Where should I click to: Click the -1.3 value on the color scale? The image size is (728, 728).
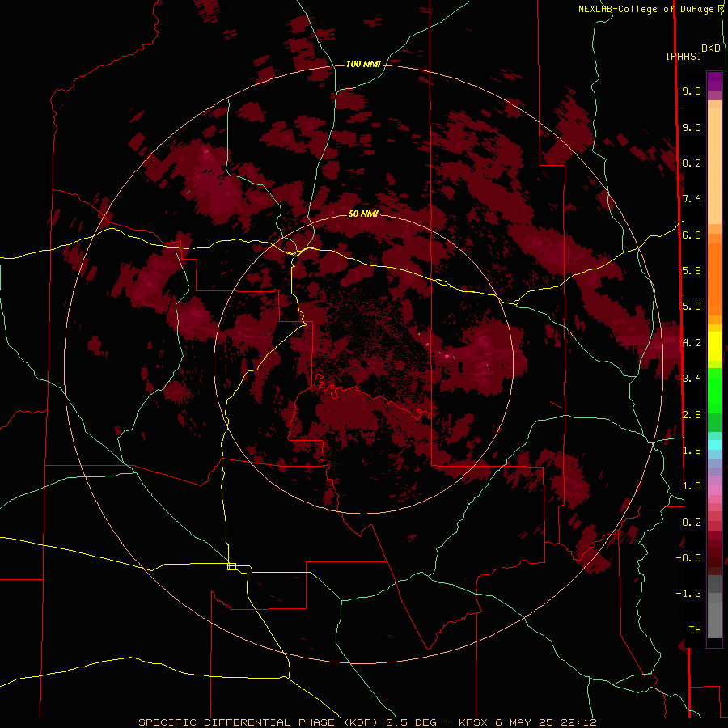pyautogui.click(x=688, y=594)
